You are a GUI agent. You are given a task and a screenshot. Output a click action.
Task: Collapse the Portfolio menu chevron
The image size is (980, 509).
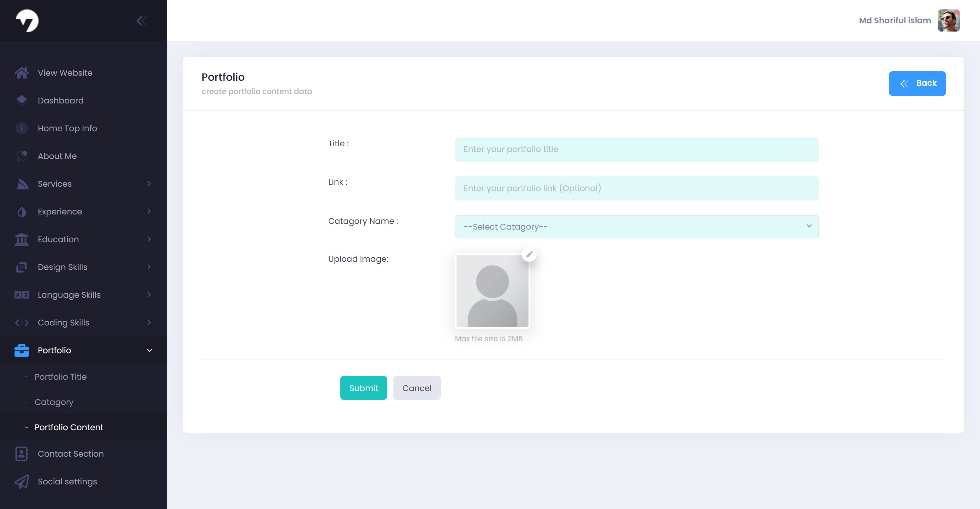point(149,350)
